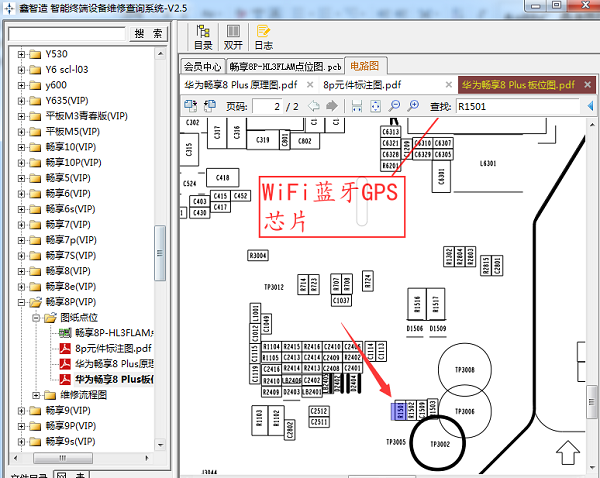600x478 pixels.
Task: Click the application logo icon in title bar
Action: 9,8
